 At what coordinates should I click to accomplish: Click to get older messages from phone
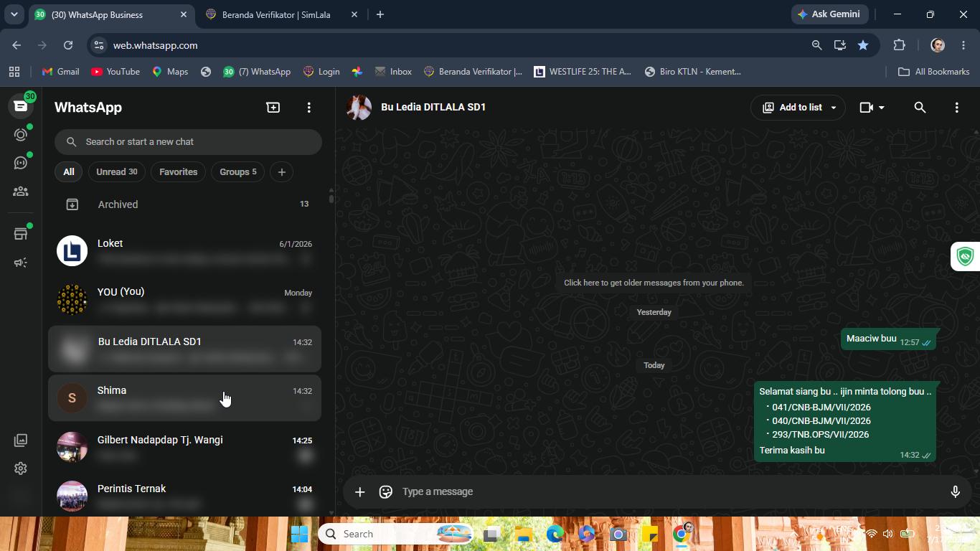[654, 283]
